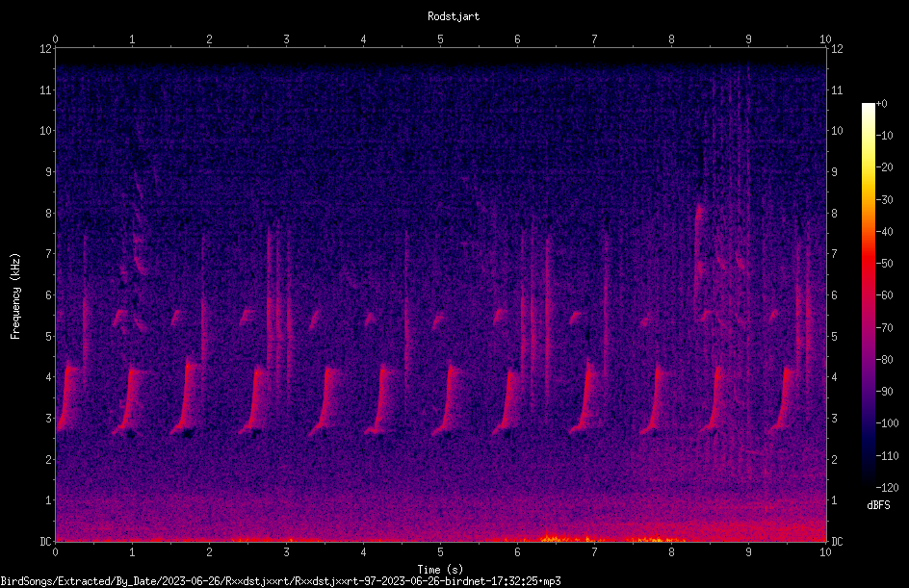Select the -10 color scale value

[x=884, y=136]
